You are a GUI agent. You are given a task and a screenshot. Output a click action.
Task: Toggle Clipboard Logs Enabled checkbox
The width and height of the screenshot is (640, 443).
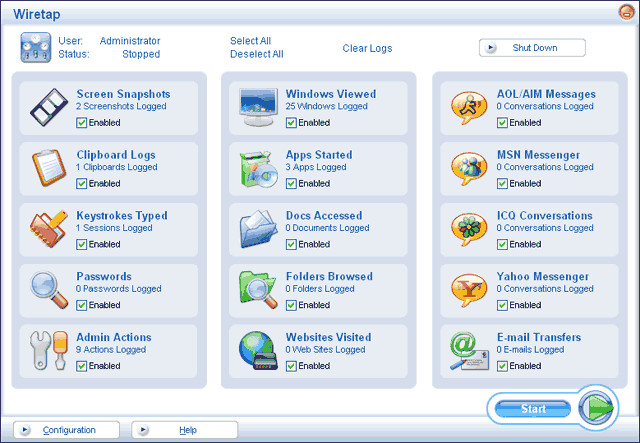point(82,183)
